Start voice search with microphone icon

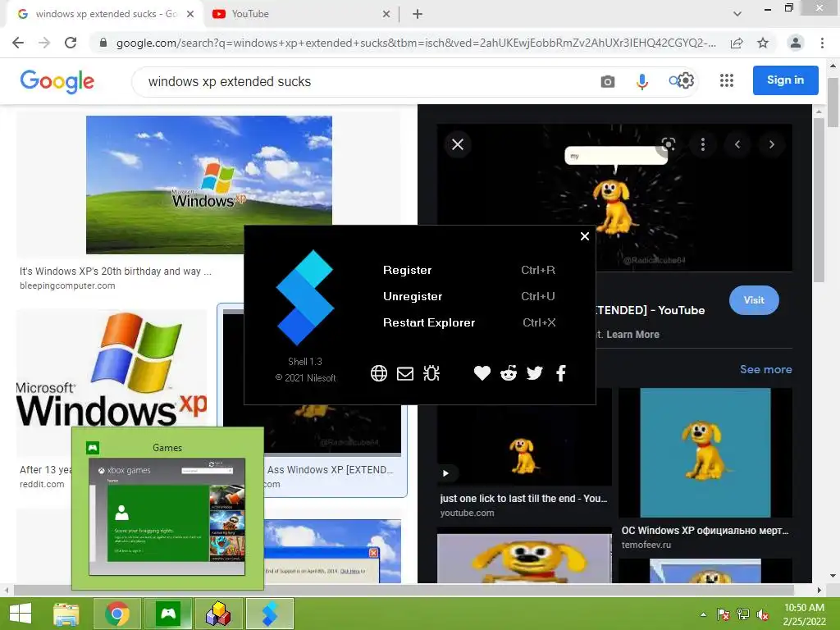coord(641,81)
